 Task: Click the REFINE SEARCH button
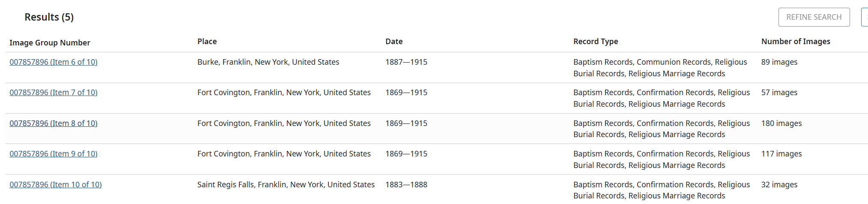pyautogui.click(x=814, y=17)
